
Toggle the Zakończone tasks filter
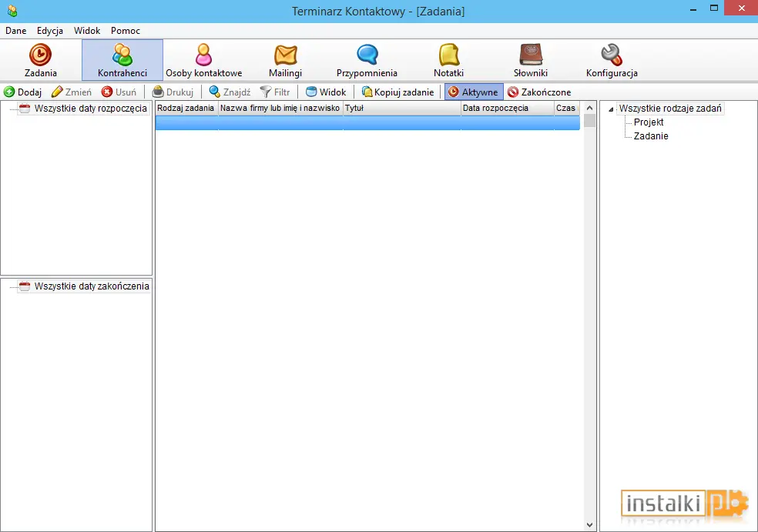(539, 92)
